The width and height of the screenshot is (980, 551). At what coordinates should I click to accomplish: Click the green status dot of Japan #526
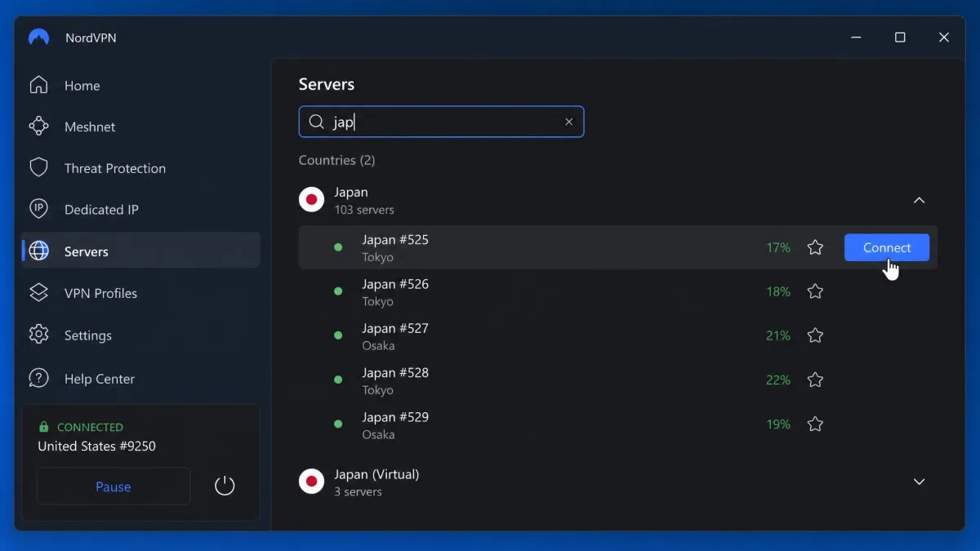(x=338, y=291)
